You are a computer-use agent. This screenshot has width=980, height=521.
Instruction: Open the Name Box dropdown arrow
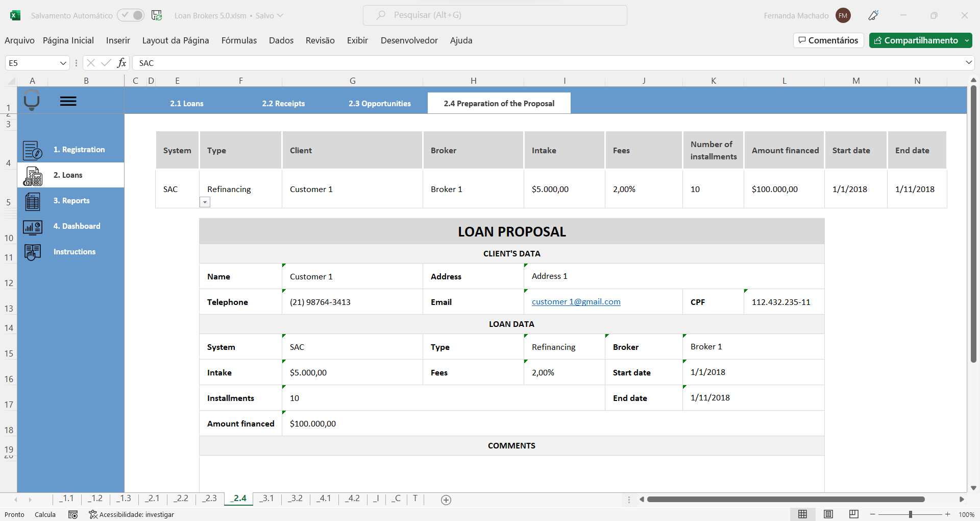pyautogui.click(x=62, y=63)
